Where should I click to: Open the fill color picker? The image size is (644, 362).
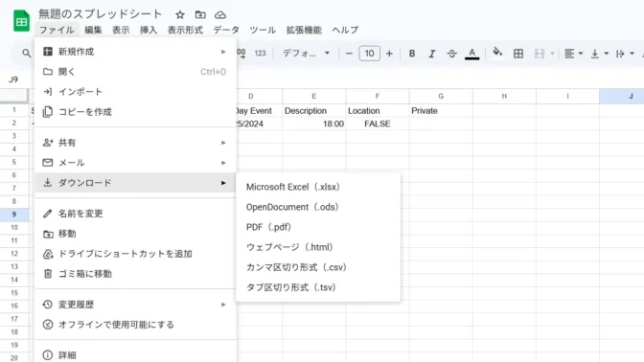[497, 53]
